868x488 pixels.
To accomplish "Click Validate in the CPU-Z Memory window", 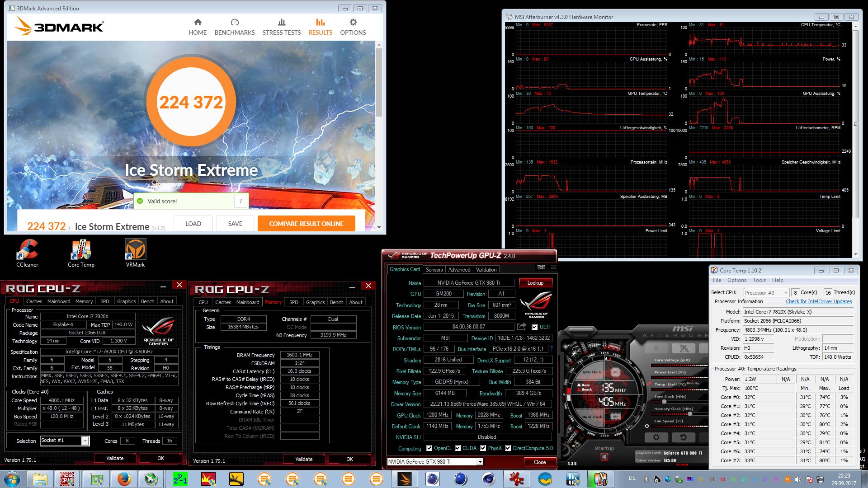I will coord(304,459).
